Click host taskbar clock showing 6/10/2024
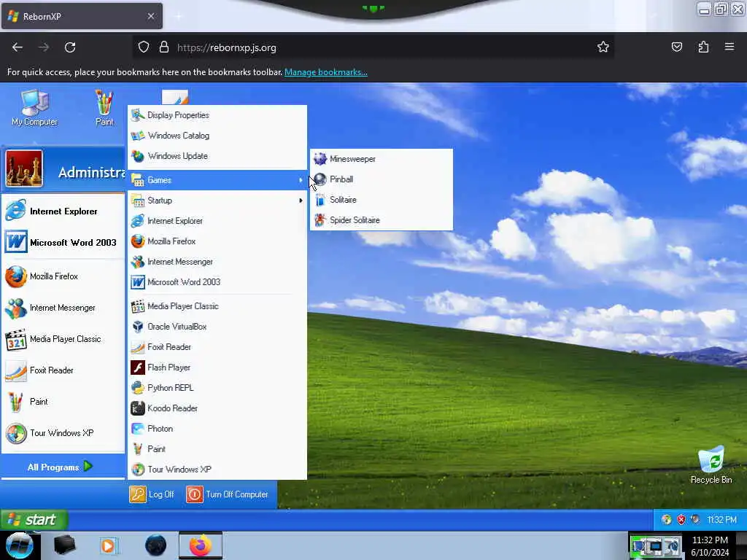Viewport: 747px width, 560px height. pyautogui.click(x=710, y=546)
